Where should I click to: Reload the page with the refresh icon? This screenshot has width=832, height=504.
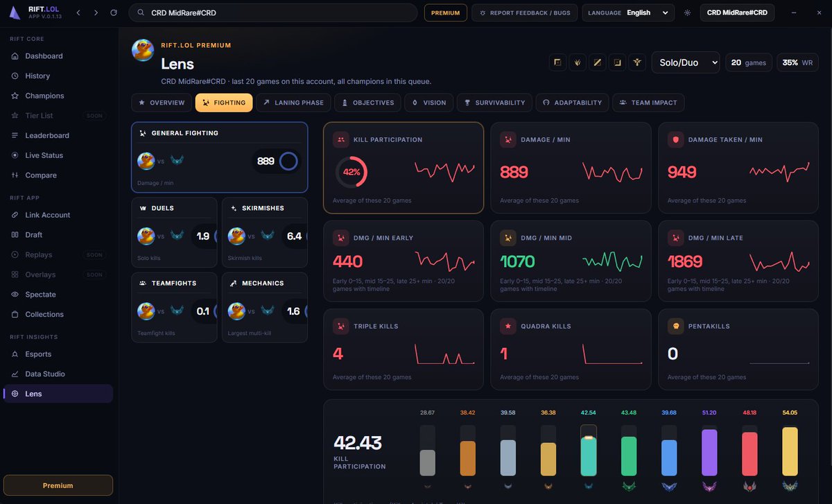coord(114,12)
